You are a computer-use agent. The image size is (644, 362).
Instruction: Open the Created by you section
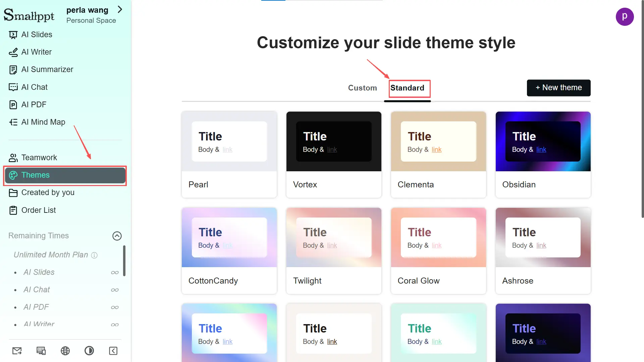click(x=48, y=192)
